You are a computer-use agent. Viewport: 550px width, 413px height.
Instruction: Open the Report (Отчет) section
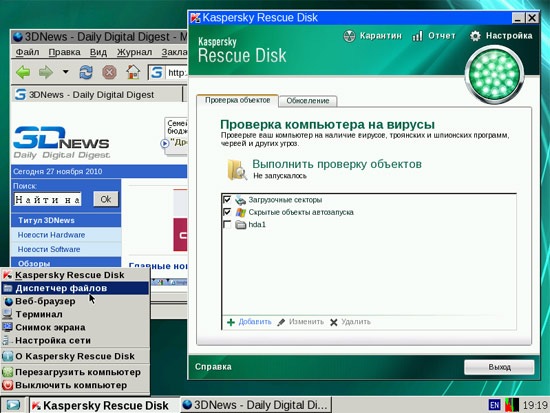[x=434, y=36]
